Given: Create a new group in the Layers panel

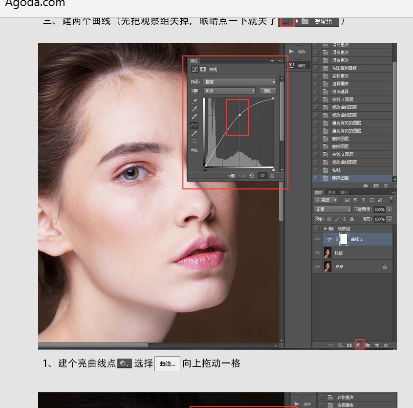Looking at the screenshot, I should coord(368,345).
